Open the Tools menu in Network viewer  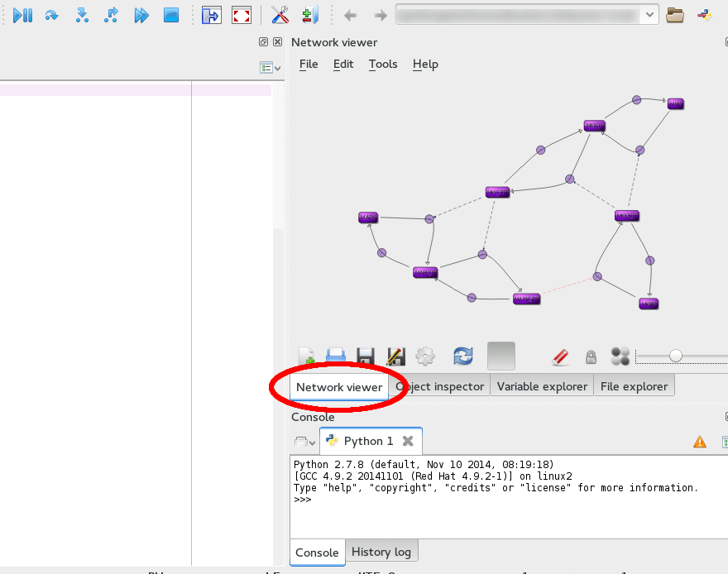[382, 64]
